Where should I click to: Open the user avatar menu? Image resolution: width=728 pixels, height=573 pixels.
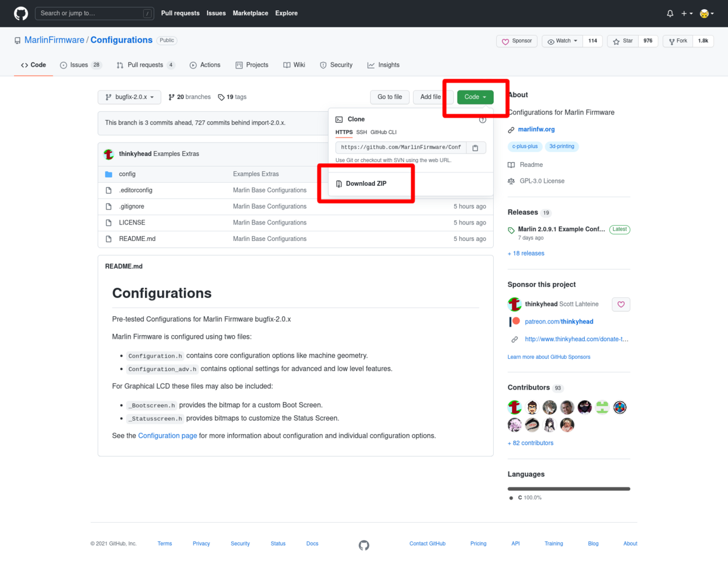tap(706, 13)
